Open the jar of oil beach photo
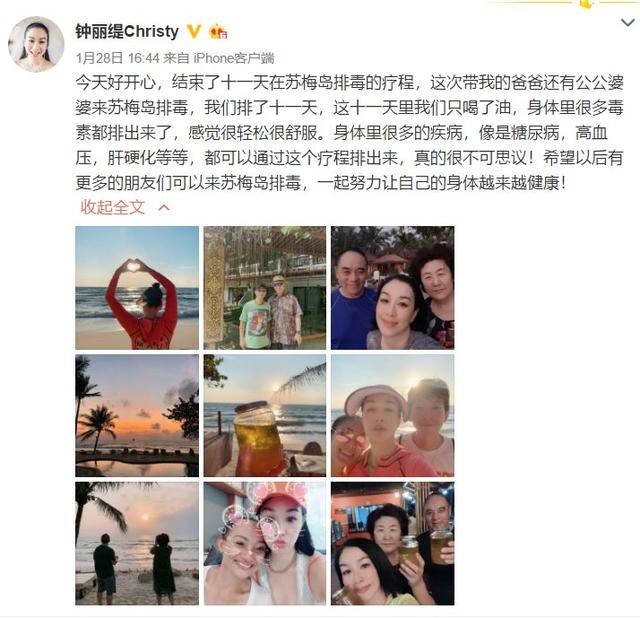Image resolution: width=640 pixels, height=618 pixels. coord(265,416)
